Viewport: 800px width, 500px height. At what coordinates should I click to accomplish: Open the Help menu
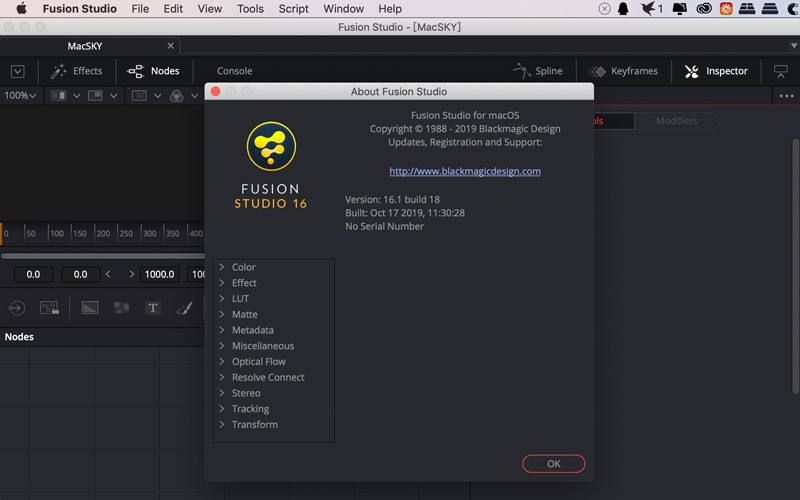coord(390,9)
